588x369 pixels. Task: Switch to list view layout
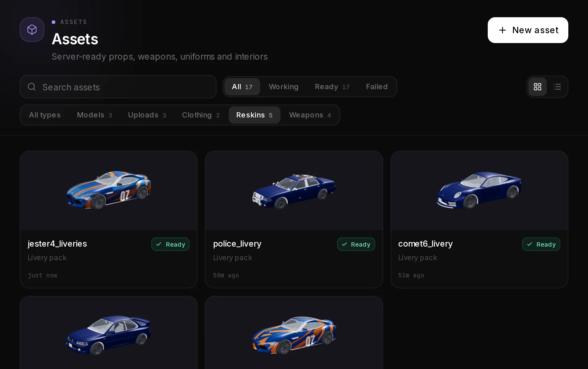557,87
